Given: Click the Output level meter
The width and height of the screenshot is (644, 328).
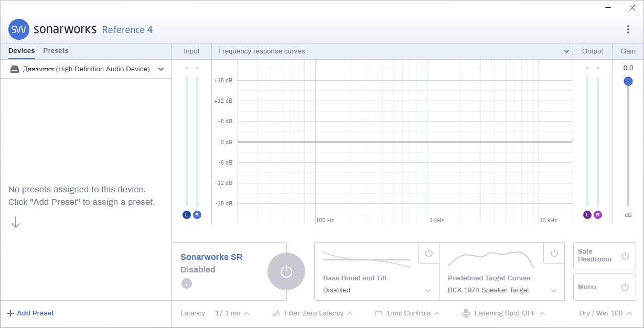Looking at the screenshot, I should tap(593, 141).
